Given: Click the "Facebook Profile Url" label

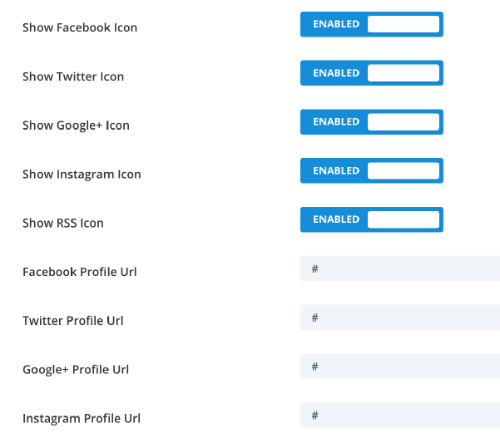Looking at the screenshot, I should click(80, 272).
